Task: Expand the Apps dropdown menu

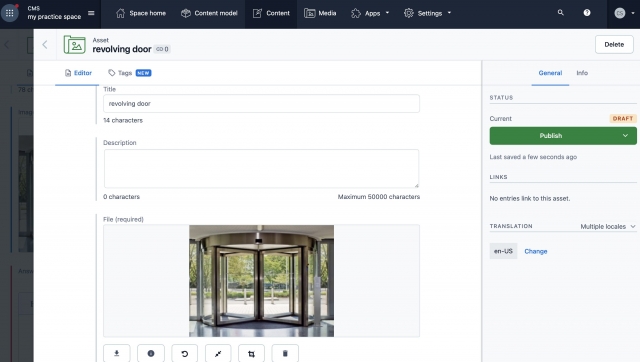Action: pos(370,13)
